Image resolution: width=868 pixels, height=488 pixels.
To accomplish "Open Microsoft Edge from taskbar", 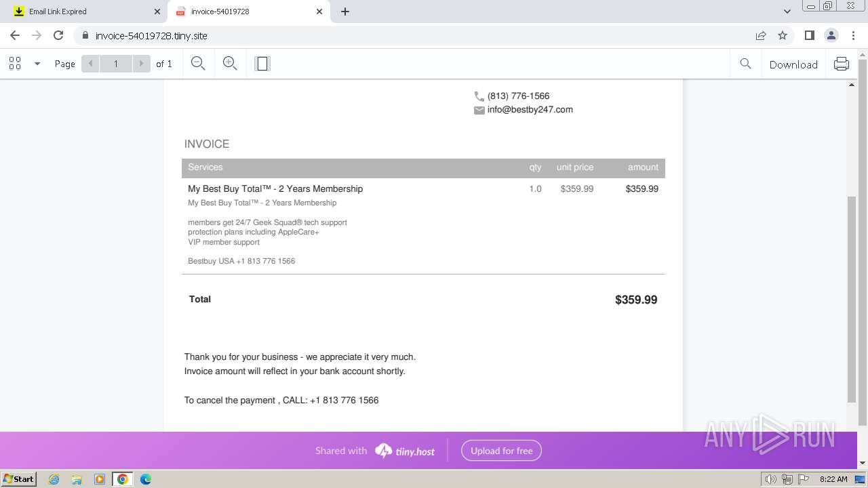I will 146,479.
